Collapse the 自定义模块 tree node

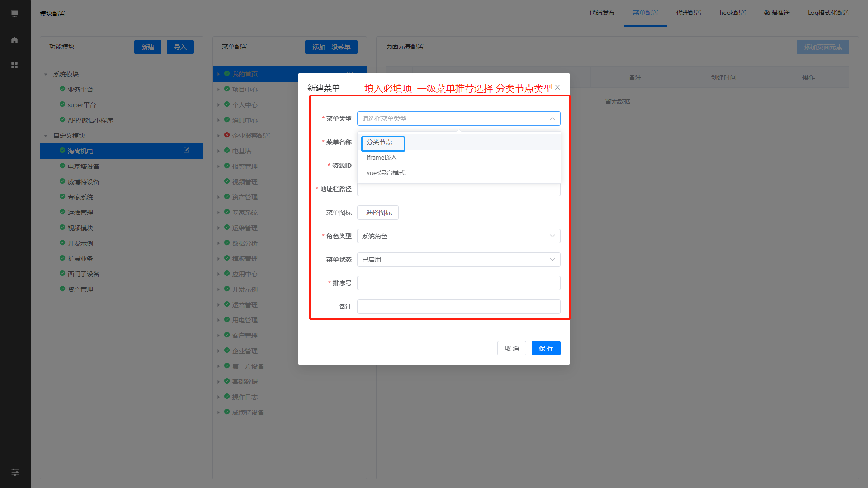(x=46, y=136)
